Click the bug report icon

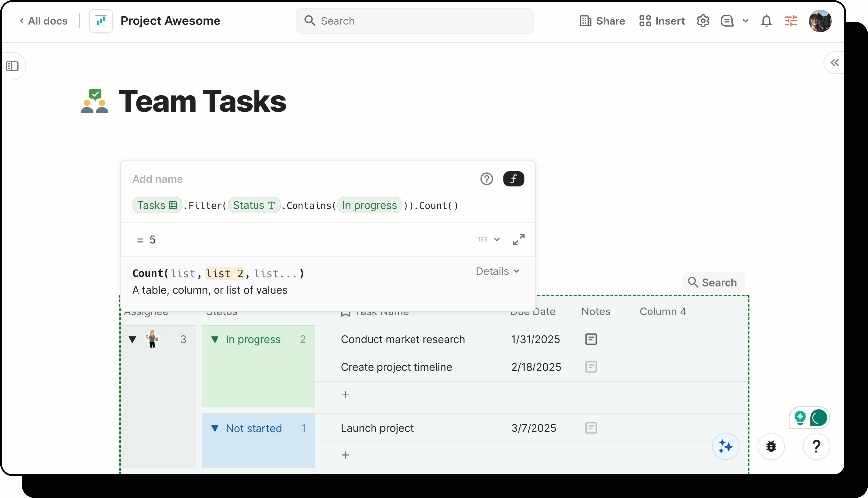tap(771, 446)
